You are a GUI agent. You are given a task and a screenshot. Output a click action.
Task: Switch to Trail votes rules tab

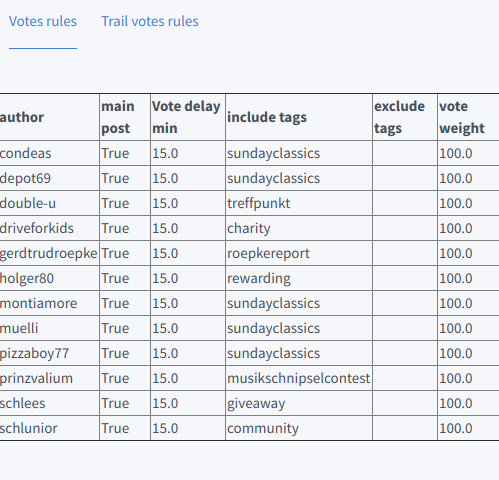pyautogui.click(x=150, y=21)
